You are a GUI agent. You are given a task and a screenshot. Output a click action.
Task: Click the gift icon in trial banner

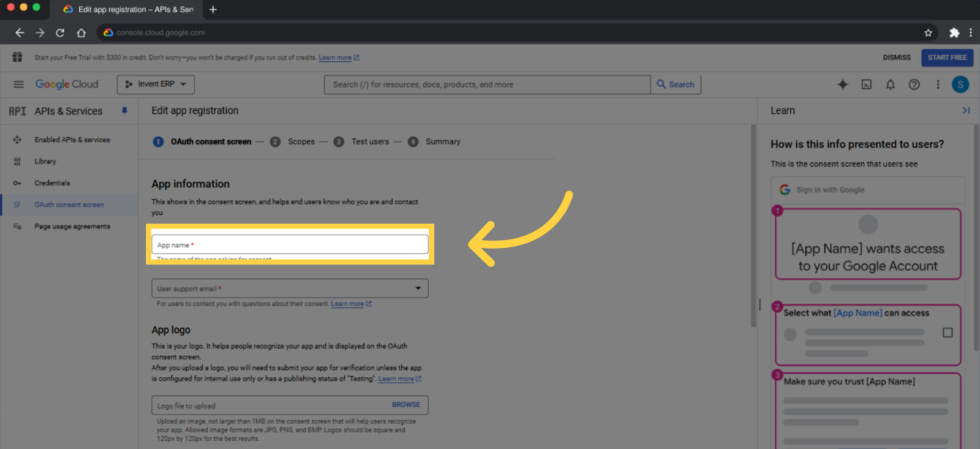click(x=17, y=57)
